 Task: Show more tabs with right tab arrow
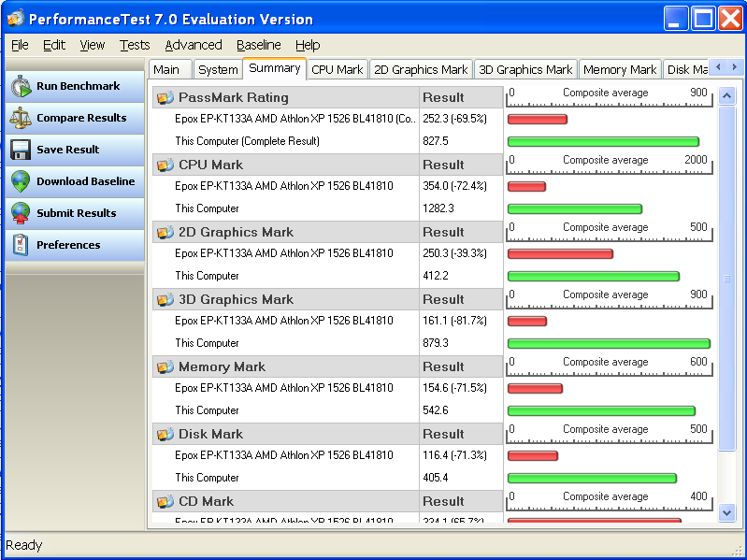(734, 67)
